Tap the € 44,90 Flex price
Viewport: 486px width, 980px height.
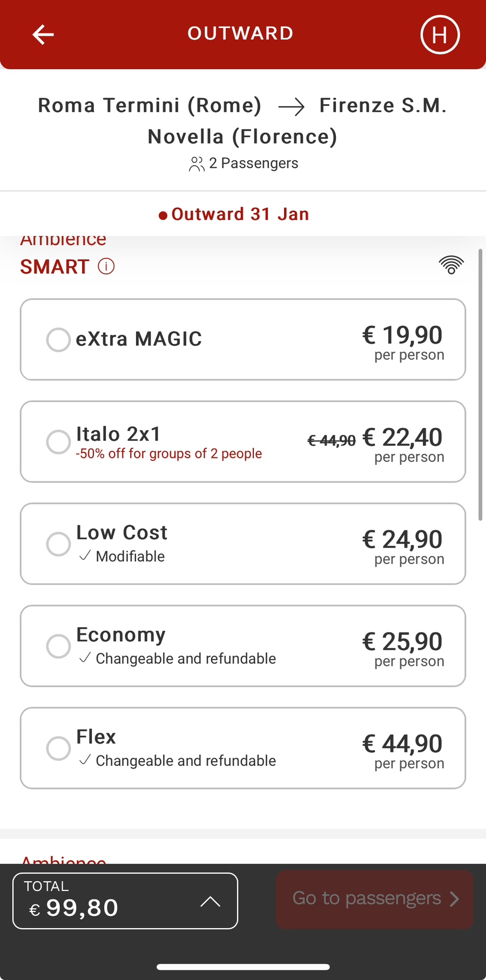tap(402, 744)
